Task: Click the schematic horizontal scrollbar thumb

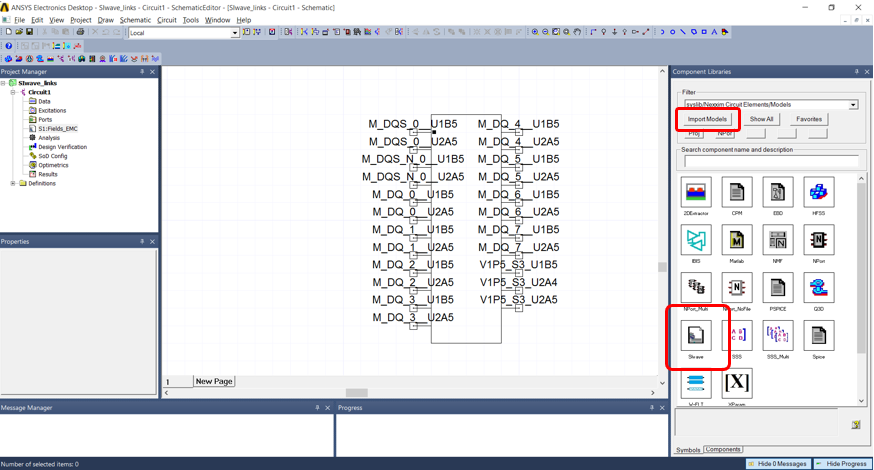Action: (x=357, y=393)
